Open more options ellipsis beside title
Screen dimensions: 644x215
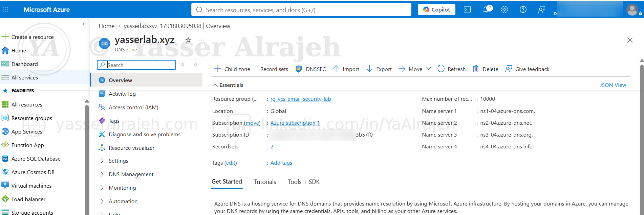click(201, 40)
